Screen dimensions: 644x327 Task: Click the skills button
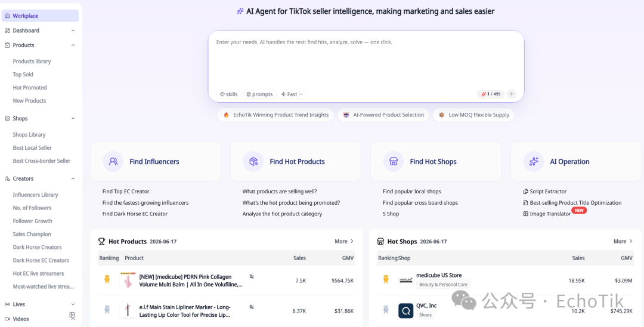[x=229, y=94]
